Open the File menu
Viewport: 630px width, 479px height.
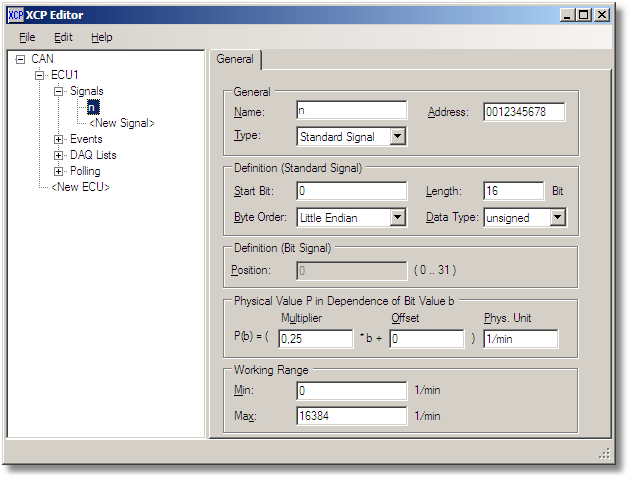pyautogui.click(x=27, y=37)
